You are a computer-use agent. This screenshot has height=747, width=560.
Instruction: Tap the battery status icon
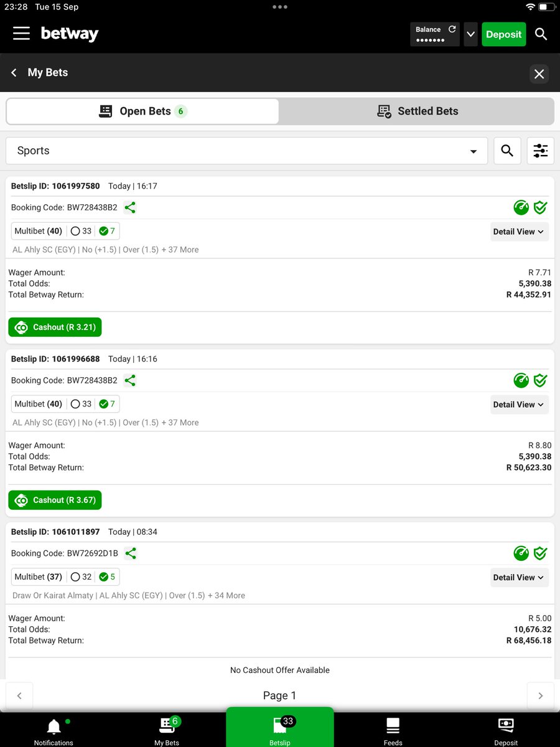pyautogui.click(x=546, y=7)
